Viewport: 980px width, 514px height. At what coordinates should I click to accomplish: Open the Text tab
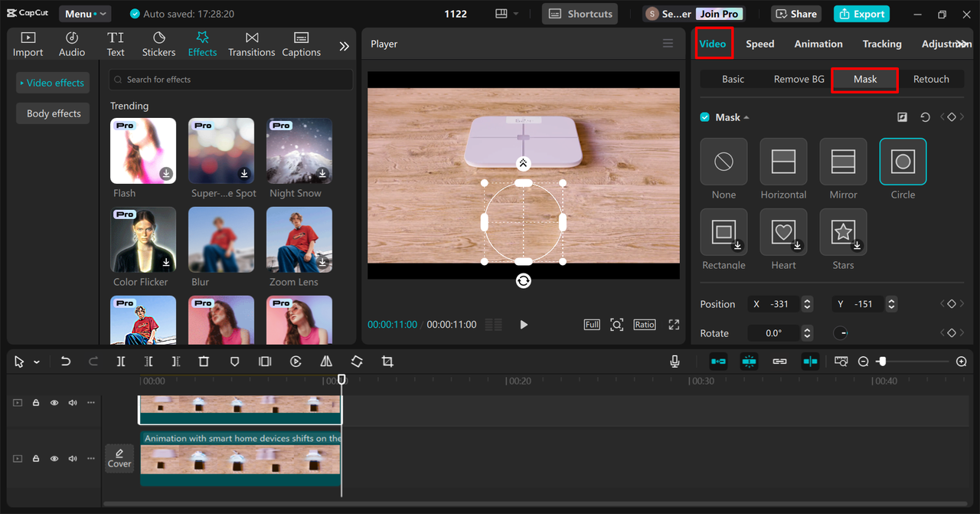point(116,44)
